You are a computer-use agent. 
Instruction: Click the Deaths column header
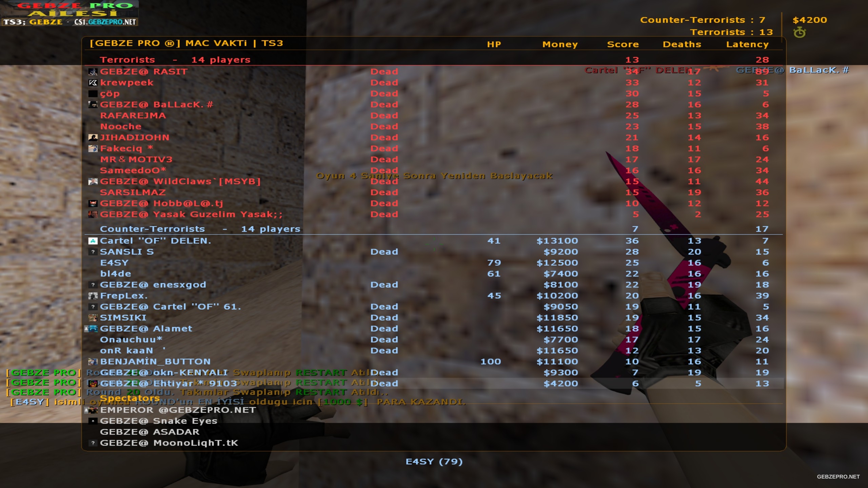coord(682,44)
